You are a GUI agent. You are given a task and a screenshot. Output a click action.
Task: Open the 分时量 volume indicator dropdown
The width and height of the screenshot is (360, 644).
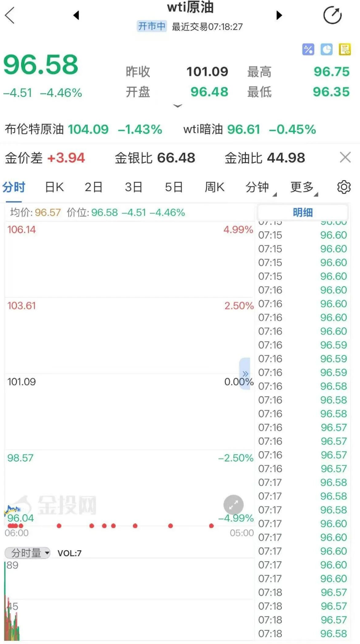(27, 553)
